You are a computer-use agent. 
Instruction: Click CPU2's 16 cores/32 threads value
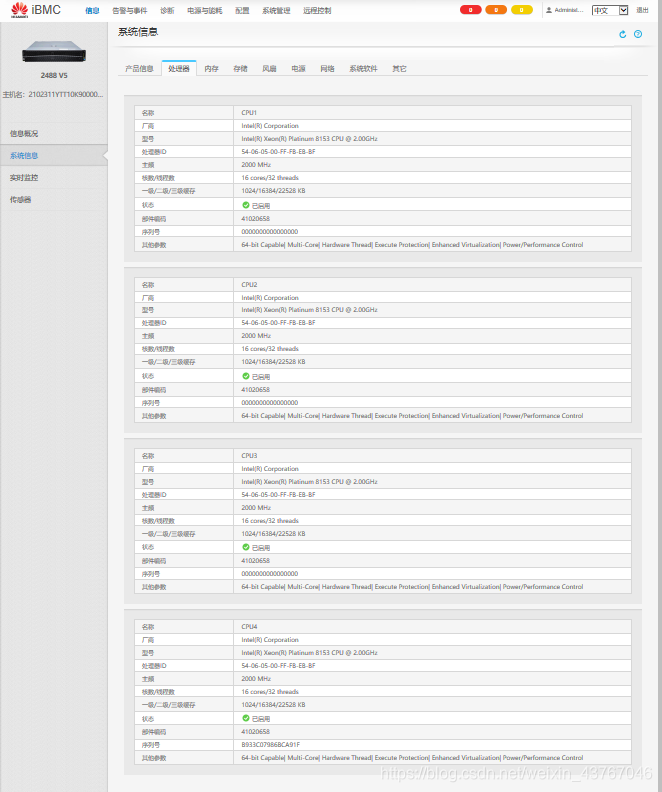[270, 349]
